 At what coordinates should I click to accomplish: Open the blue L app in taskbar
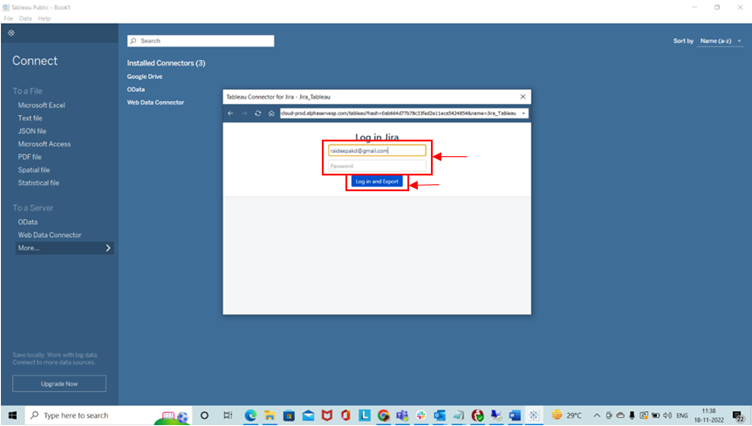point(364,415)
